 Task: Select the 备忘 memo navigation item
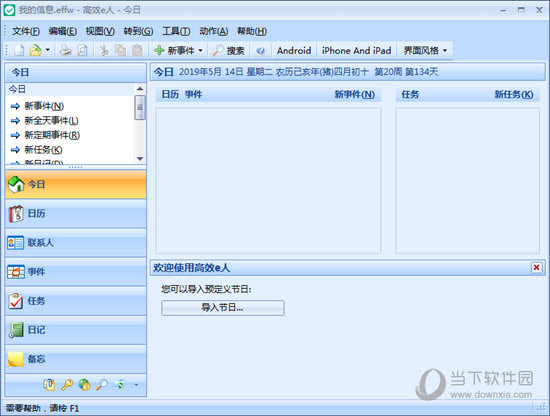tap(76, 359)
